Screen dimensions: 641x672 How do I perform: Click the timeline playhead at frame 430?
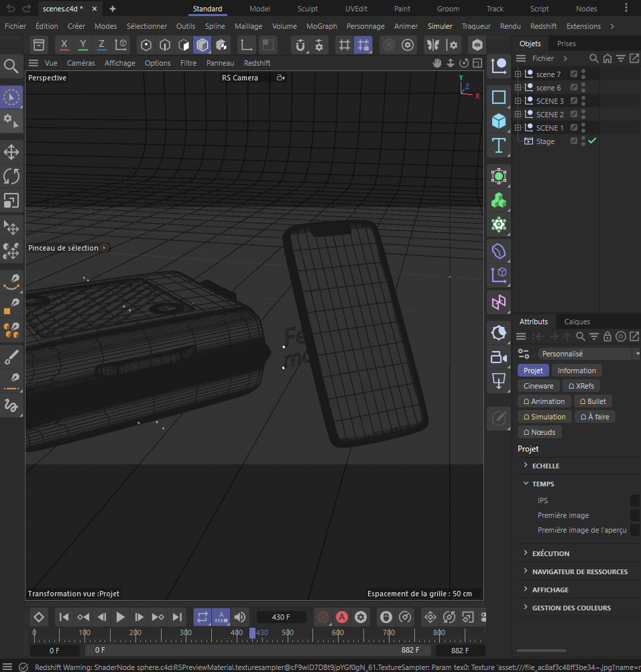(251, 632)
